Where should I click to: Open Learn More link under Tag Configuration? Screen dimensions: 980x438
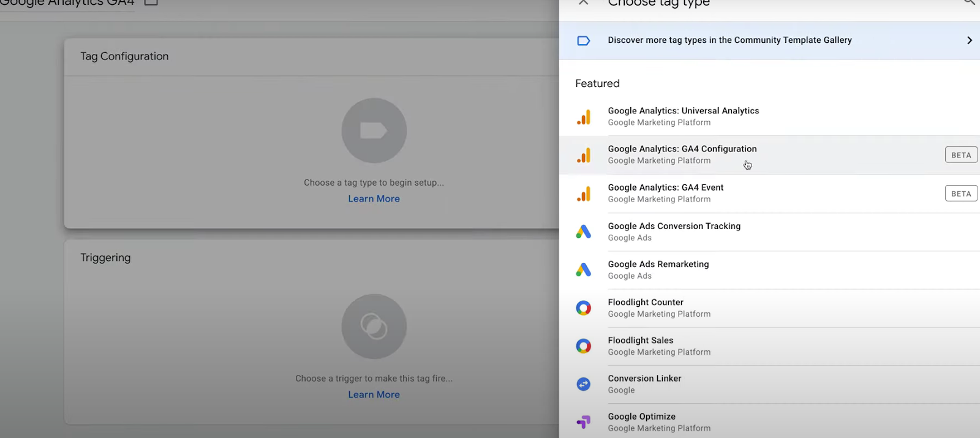coord(374,198)
